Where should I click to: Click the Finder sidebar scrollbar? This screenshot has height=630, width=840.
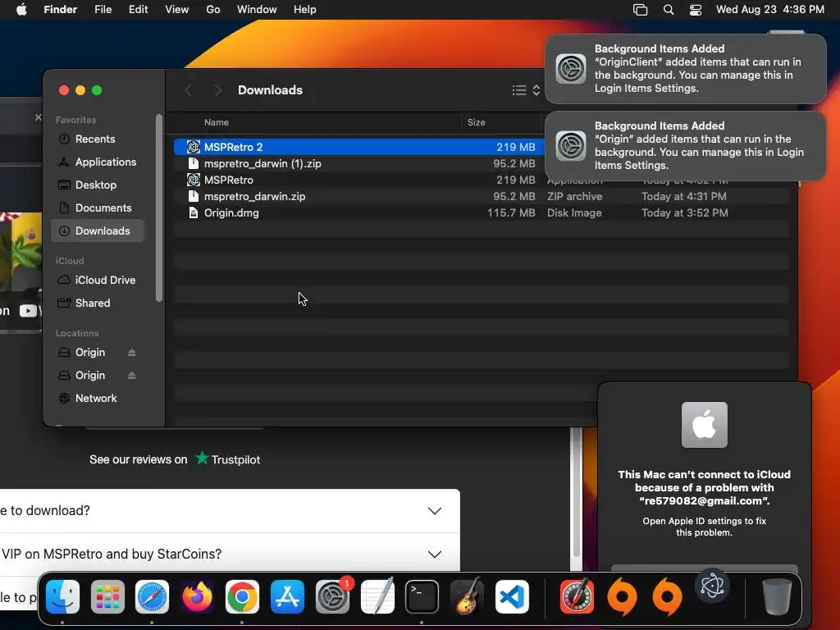(x=158, y=208)
